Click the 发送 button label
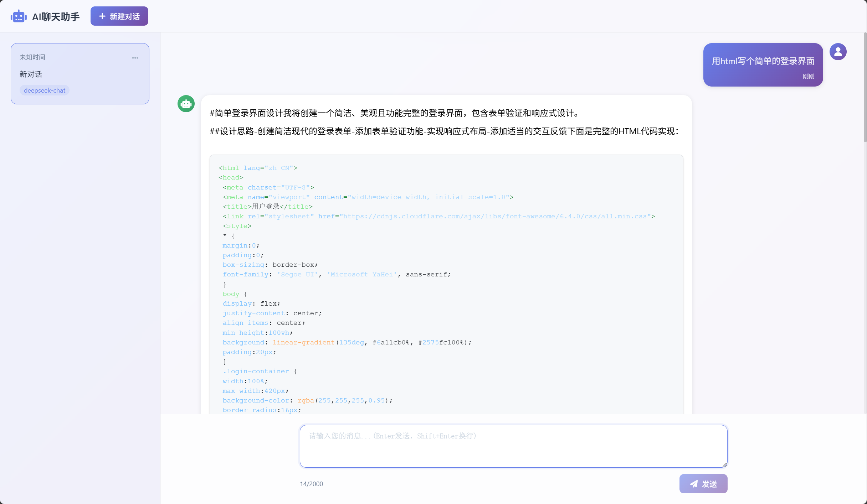This screenshot has height=504, width=867. pos(709,484)
